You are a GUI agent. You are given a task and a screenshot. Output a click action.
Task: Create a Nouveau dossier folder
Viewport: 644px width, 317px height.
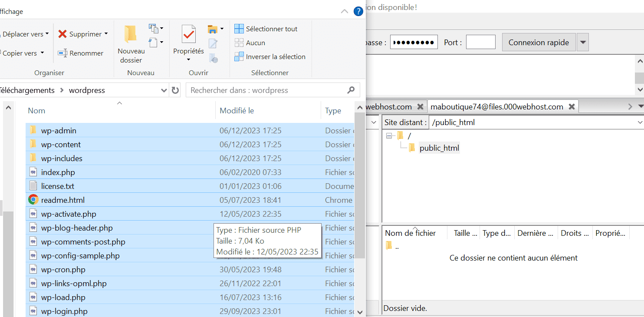coord(131,44)
